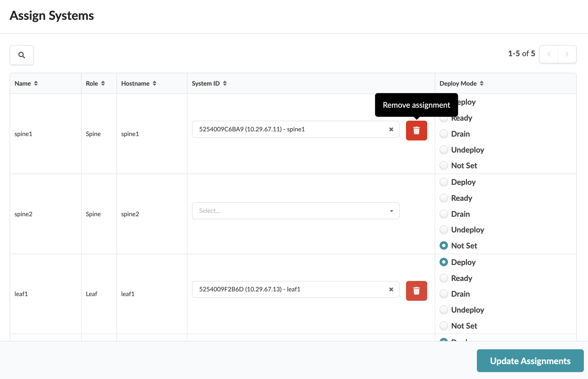Delete leaf1 assignment using trash icon
This screenshot has width=588, height=379.
coord(416,291)
